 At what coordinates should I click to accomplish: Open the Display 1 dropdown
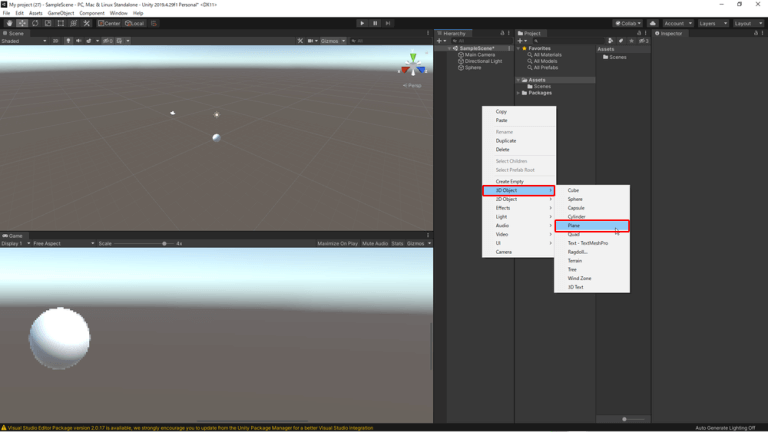point(16,243)
